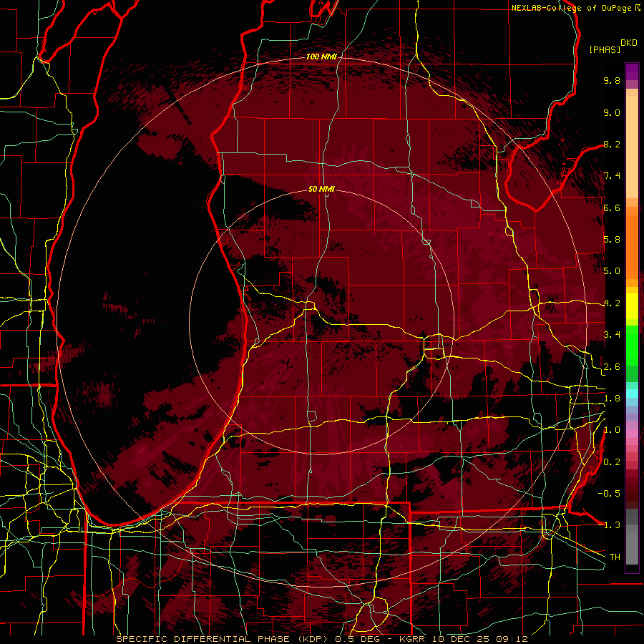Image resolution: width=644 pixels, height=644 pixels.
Task: Click the 5.0 scale value
Action: coord(612,271)
